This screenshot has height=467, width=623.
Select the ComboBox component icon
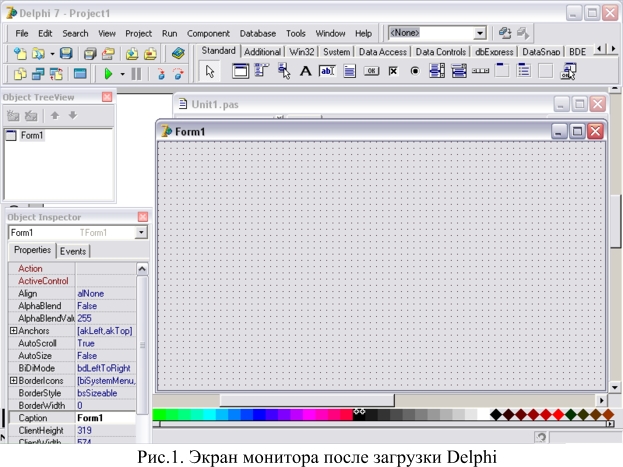point(459,71)
